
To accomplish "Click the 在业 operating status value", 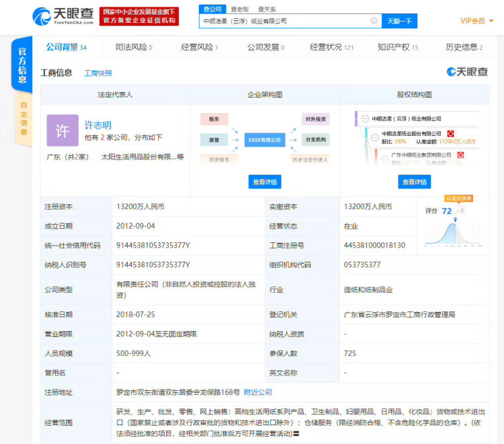I will point(351,226).
